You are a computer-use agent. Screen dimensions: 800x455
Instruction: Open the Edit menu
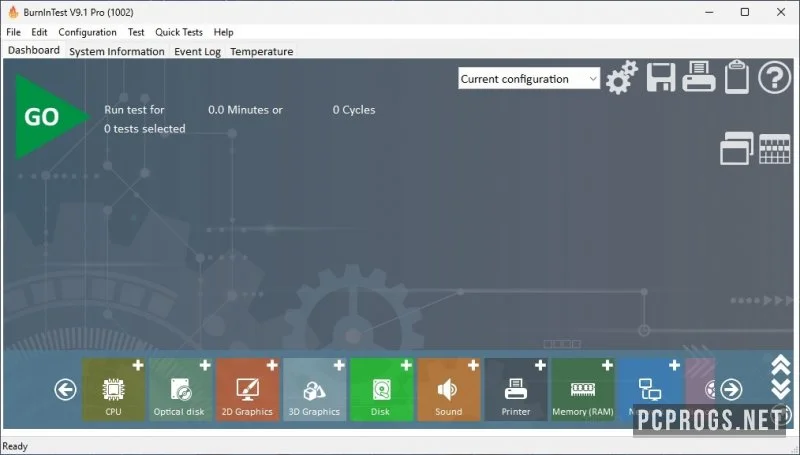(39, 32)
